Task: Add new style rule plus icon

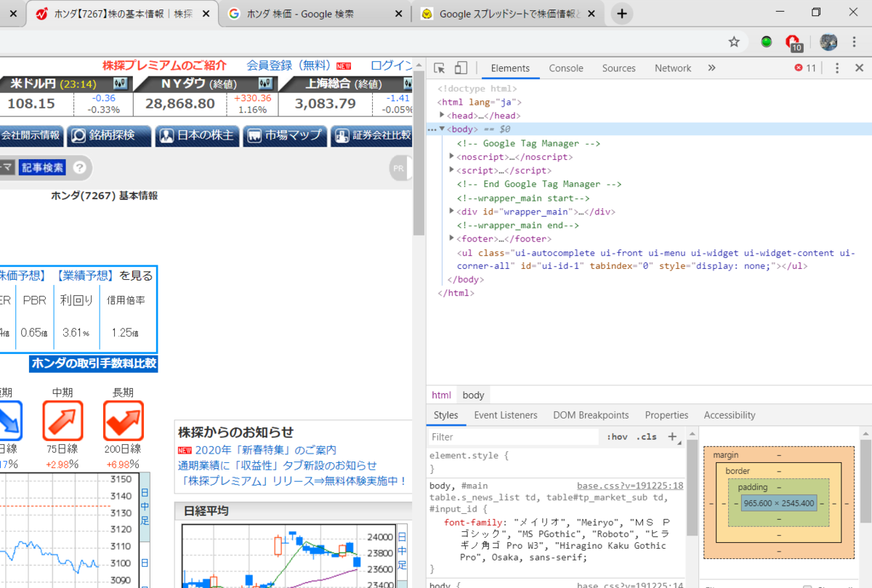Action: [x=672, y=437]
